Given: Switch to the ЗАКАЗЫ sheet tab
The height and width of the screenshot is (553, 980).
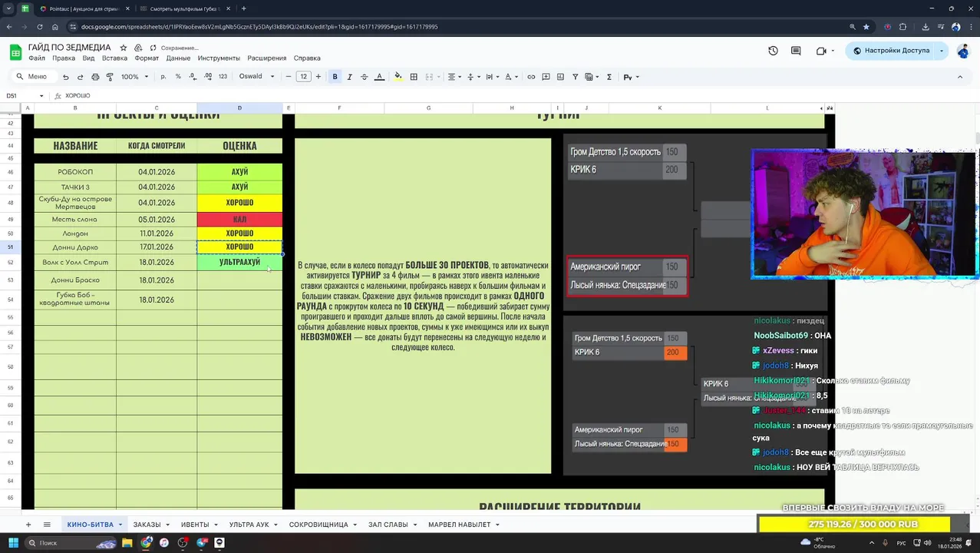Looking at the screenshot, I should pos(147,525).
